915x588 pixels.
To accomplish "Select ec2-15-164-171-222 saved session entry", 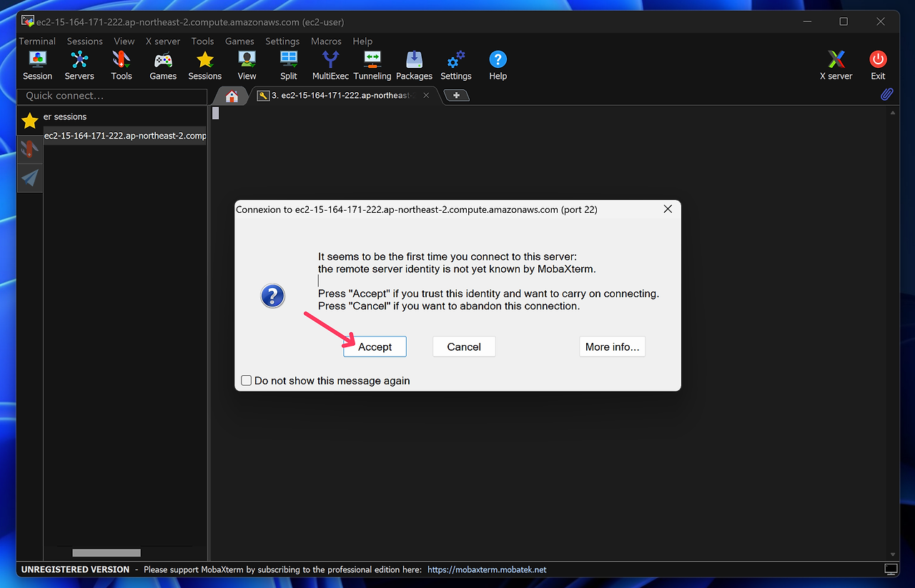I will click(125, 136).
